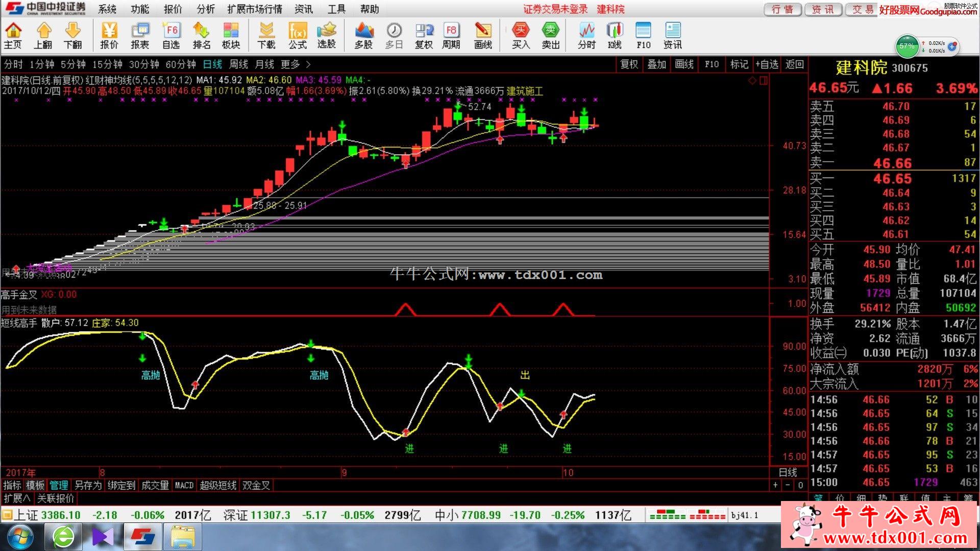Open the 排名 ranking toolbar icon

pos(202,36)
